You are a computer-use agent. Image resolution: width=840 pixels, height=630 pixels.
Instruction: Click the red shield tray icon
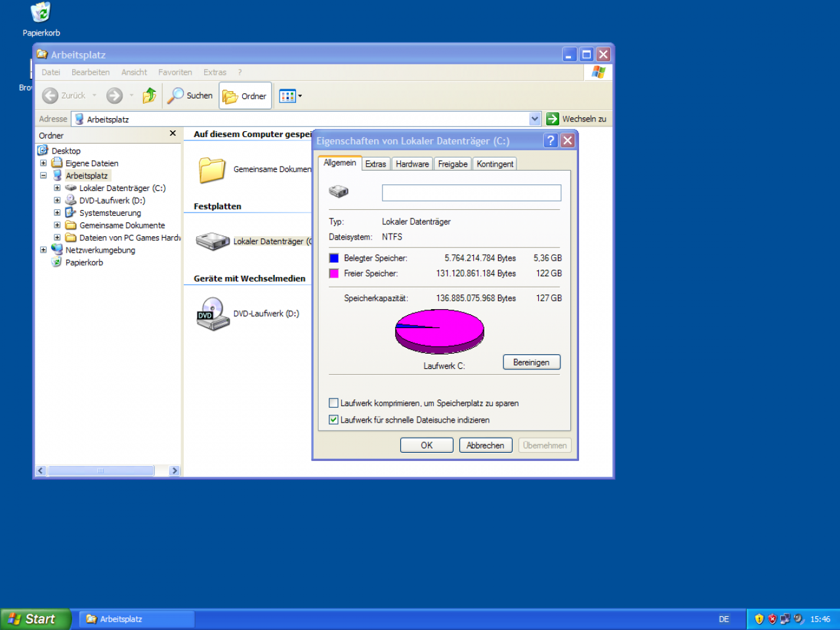coord(772,619)
